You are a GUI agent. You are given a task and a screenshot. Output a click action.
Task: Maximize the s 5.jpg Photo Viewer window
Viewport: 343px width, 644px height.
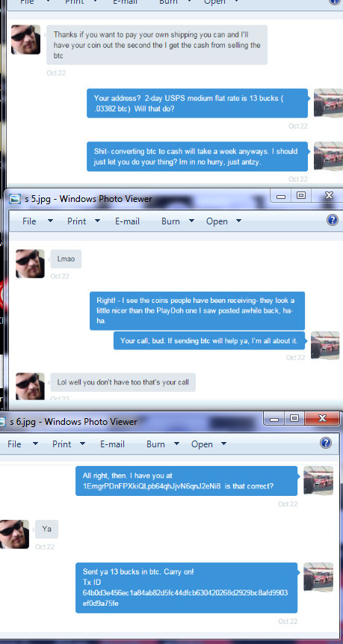[301, 195]
